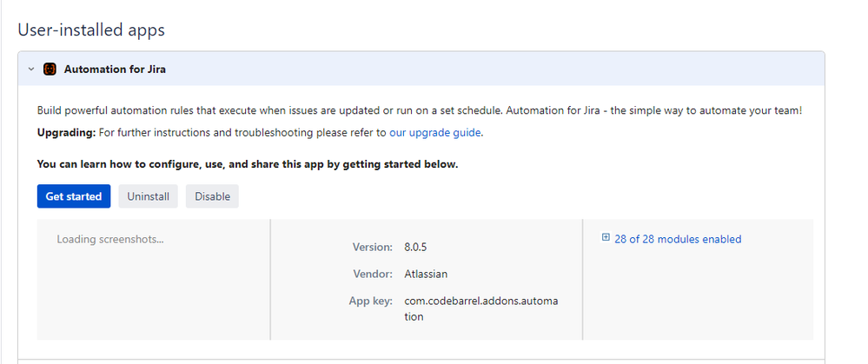The width and height of the screenshot is (868, 364).
Task: Disable the Automation for Jira app
Action: 212,196
